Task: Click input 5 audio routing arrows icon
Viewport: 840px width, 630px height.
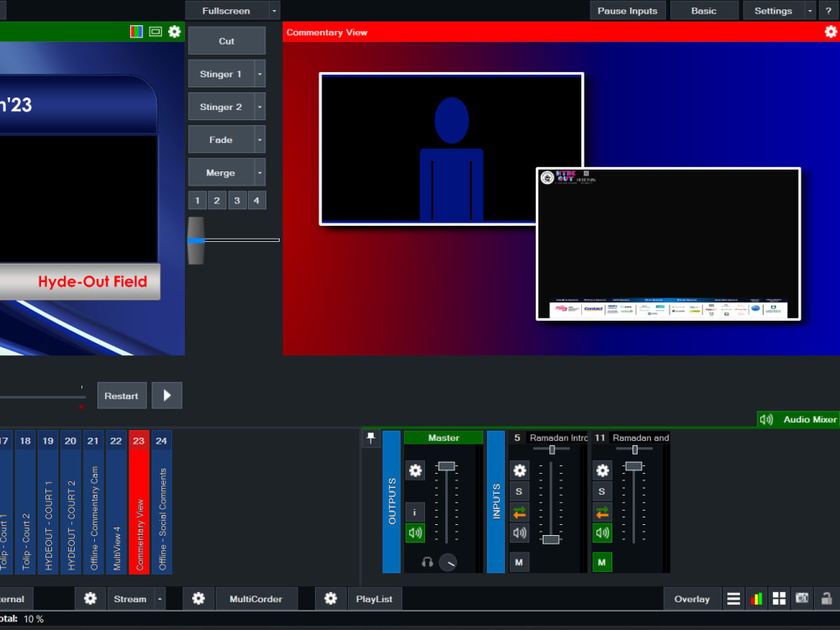Action: tap(520, 512)
